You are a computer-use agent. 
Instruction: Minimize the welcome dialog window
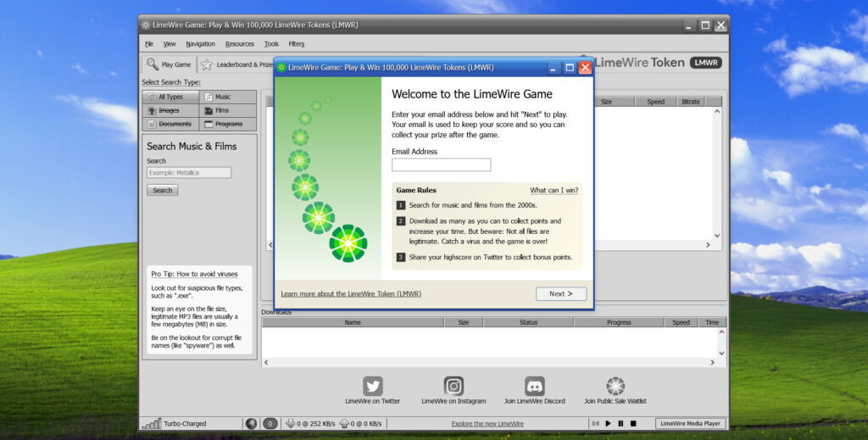click(553, 68)
